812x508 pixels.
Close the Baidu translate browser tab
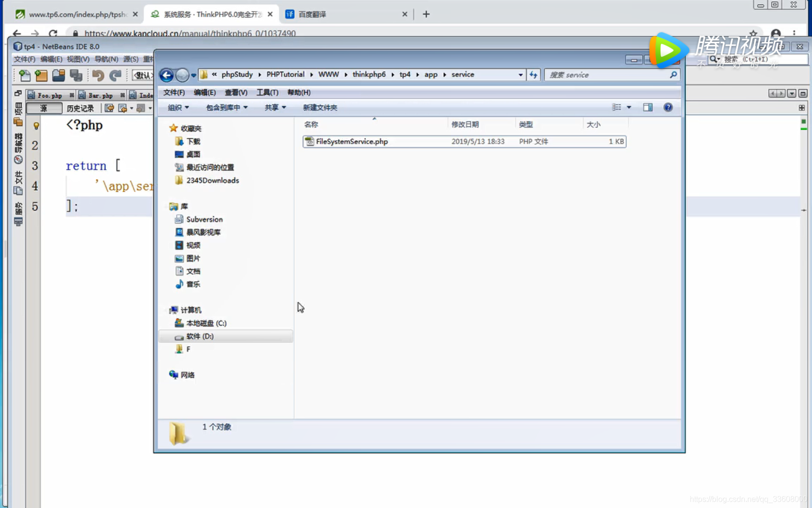405,14
